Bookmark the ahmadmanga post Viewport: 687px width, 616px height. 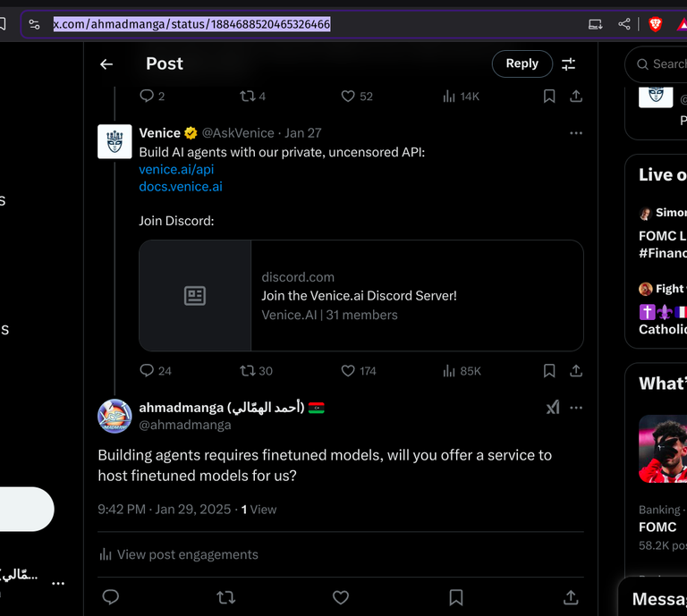(456, 597)
